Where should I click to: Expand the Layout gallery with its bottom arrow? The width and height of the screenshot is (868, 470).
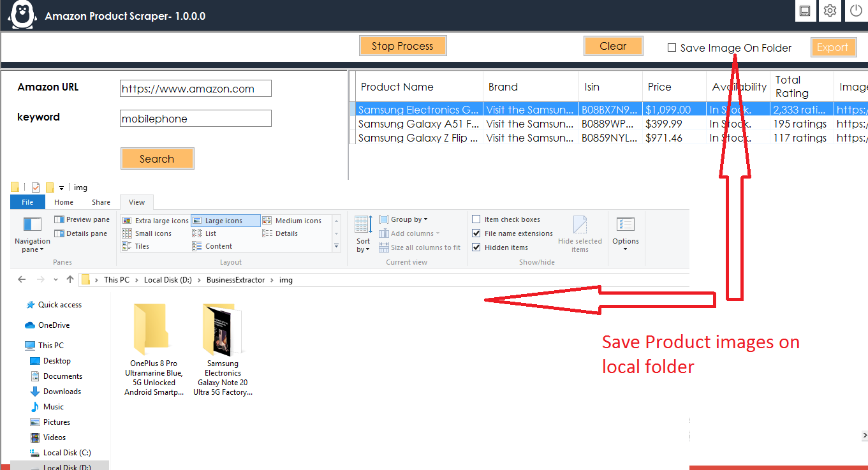(337, 246)
